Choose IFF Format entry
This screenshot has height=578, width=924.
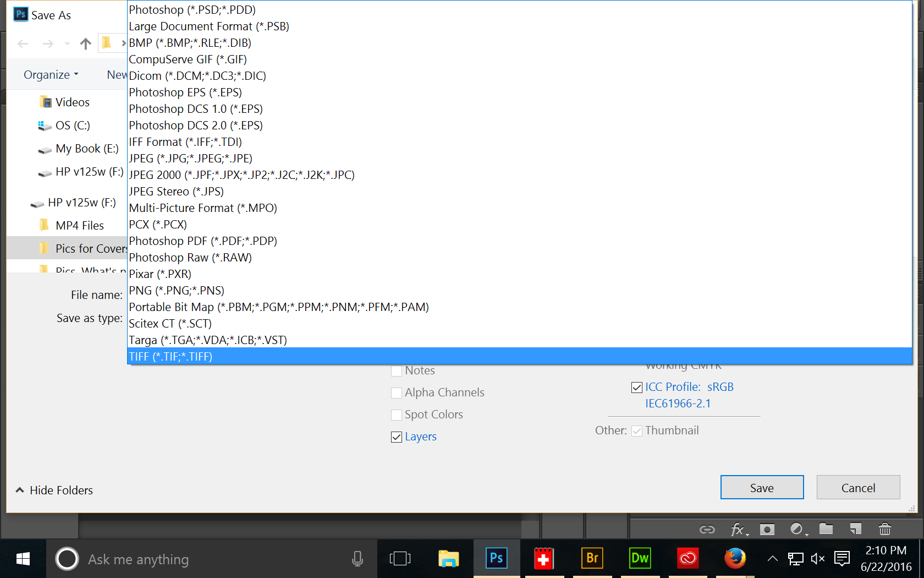pyautogui.click(x=520, y=142)
